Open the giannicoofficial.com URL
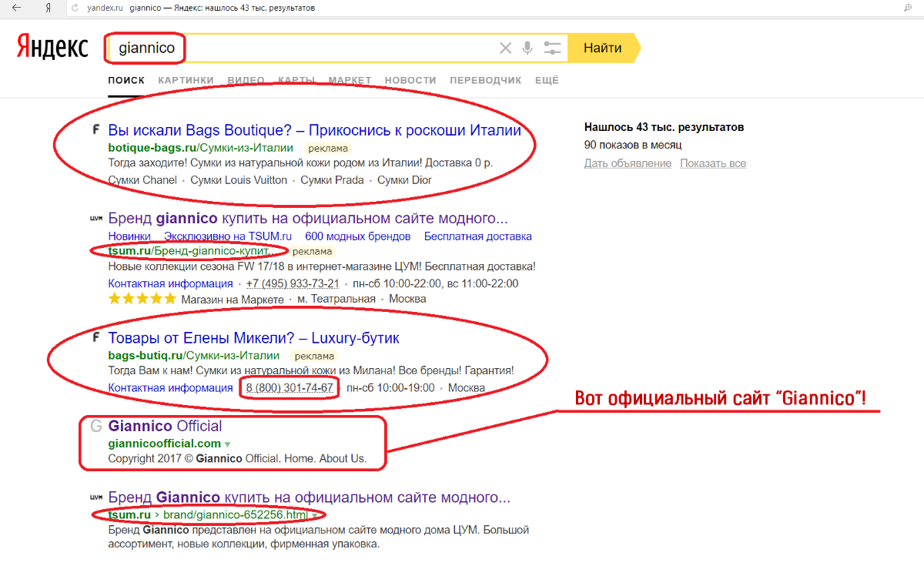The image size is (924, 576). (x=165, y=444)
